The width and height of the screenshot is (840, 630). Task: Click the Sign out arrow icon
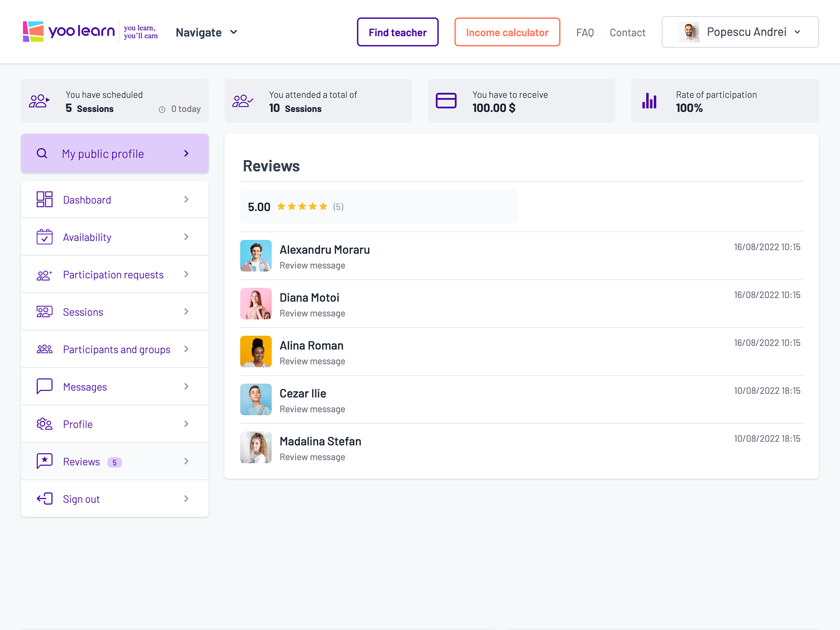pos(45,499)
